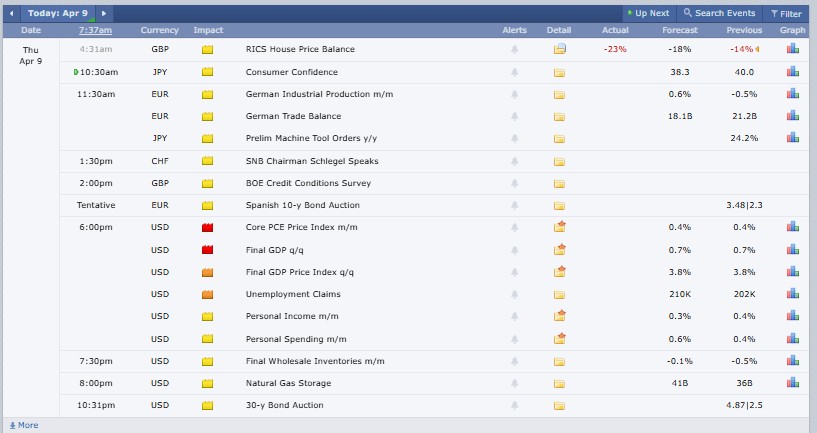817x433 pixels.
Task: Open the Filter options
Action: tap(785, 14)
